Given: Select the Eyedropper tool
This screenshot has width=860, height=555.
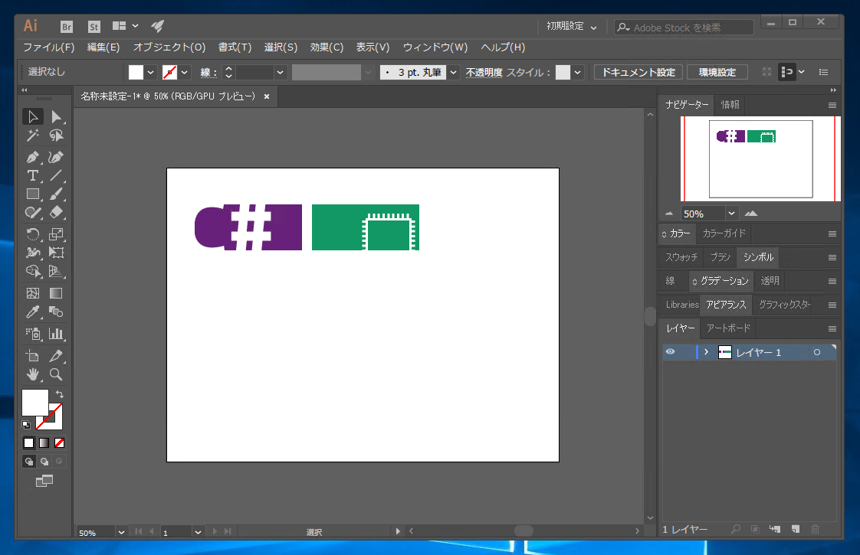Looking at the screenshot, I should pos(33,312).
